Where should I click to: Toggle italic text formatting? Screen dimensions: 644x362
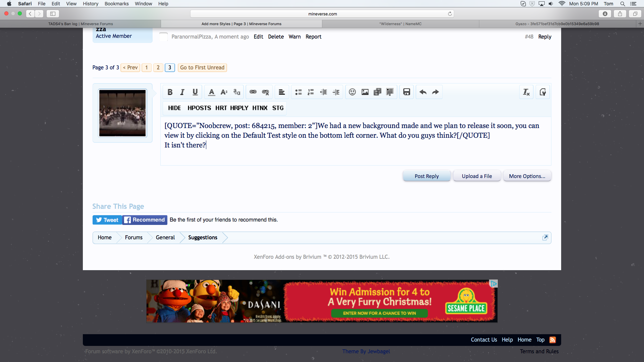click(182, 92)
